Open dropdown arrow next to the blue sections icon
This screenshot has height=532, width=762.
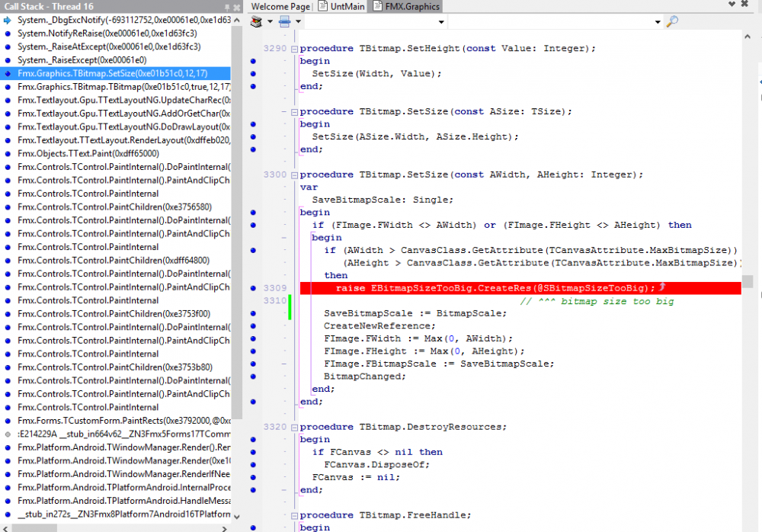pos(299,21)
